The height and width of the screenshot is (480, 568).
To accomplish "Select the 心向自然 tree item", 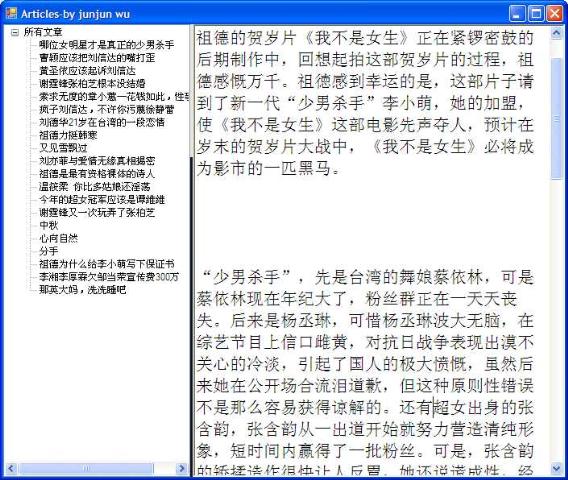I will 58,238.
